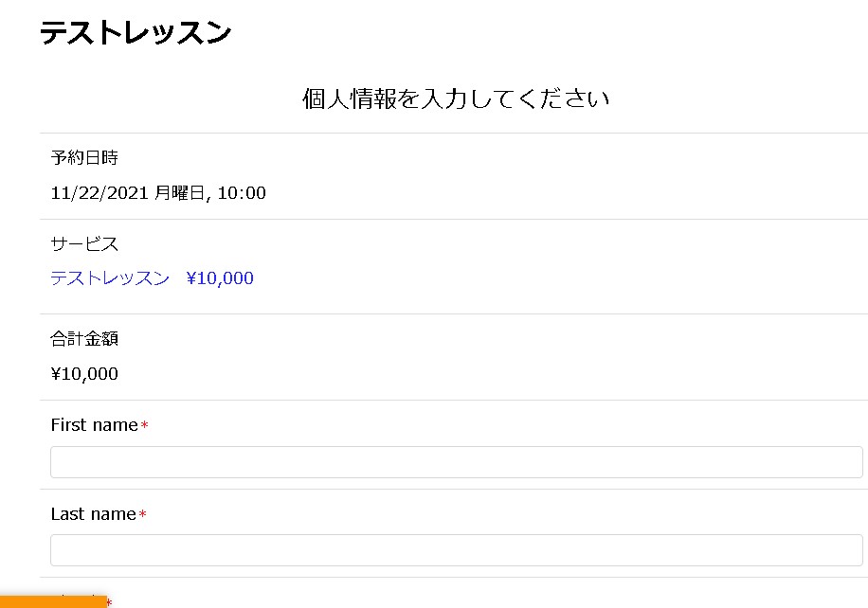The image size is (868, 608).
Task: Click the red asterisk beside Last name
Action: point(142,515)
